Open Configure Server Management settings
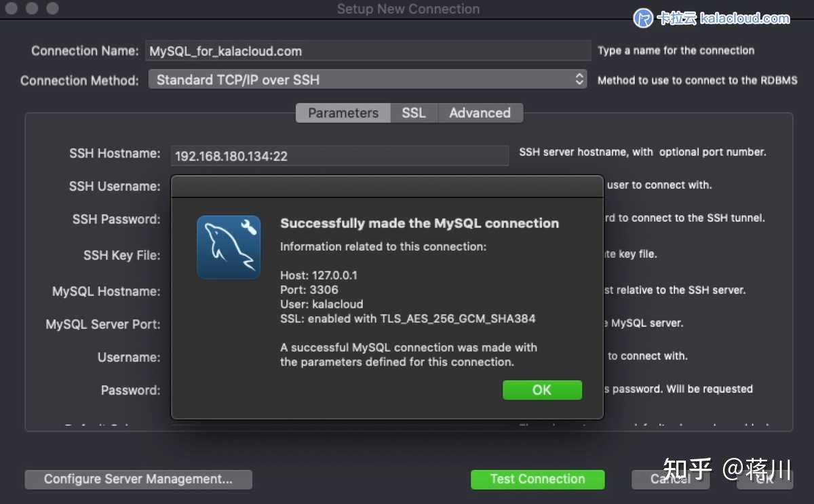Image resolution: width=814 pixels, height=504 pixels. pos(138,479)
